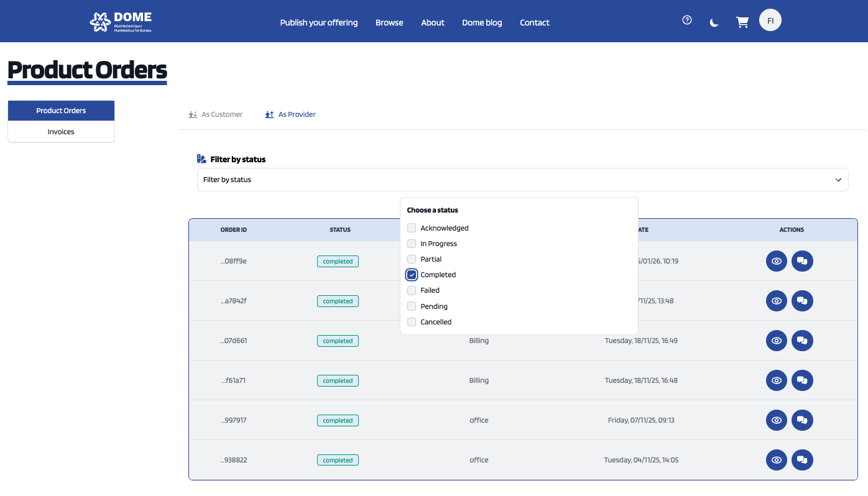
Task: Click the DOME logo
Action: click(121, 22)
